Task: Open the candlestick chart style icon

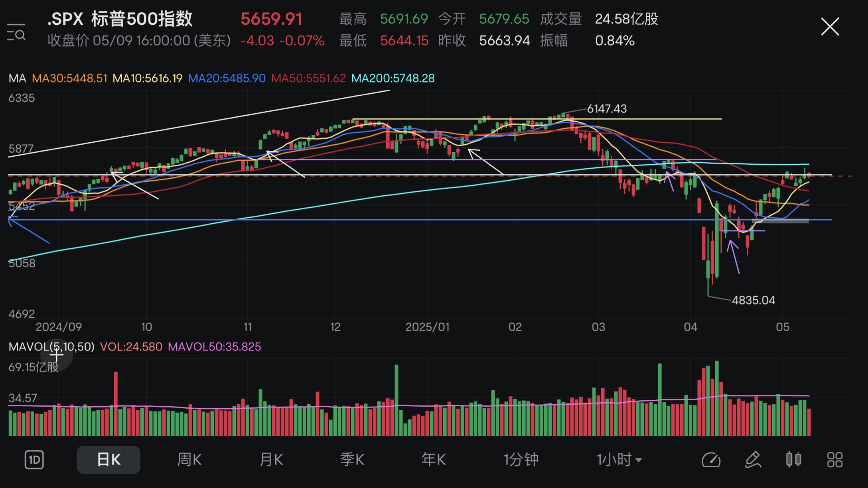Action: [x=793, y=460]
